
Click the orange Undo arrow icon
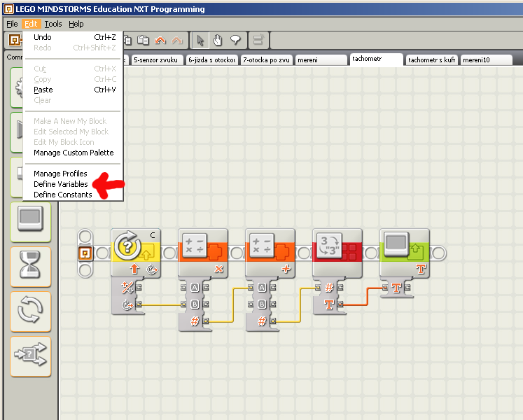click(x=160, y=41)
